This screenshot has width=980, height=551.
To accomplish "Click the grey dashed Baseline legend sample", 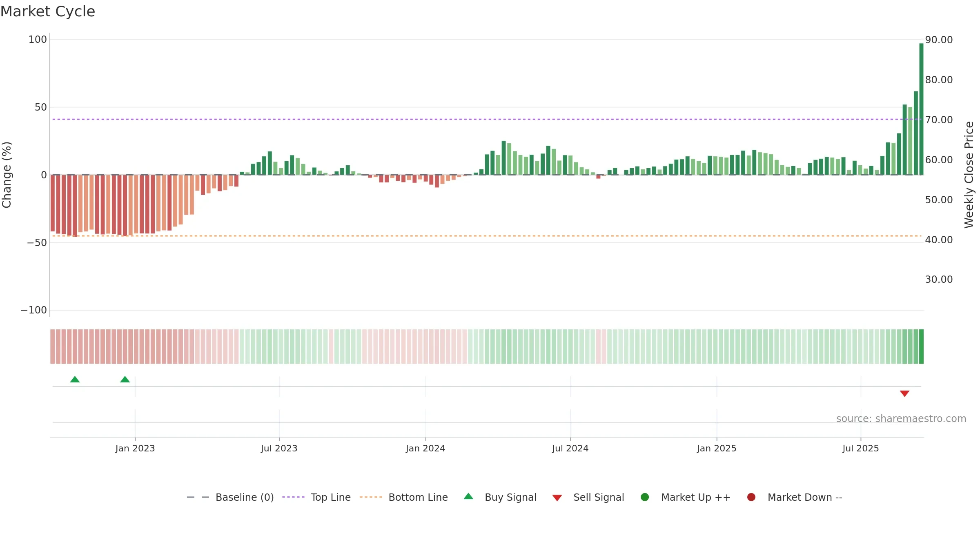I will (198, 497).
